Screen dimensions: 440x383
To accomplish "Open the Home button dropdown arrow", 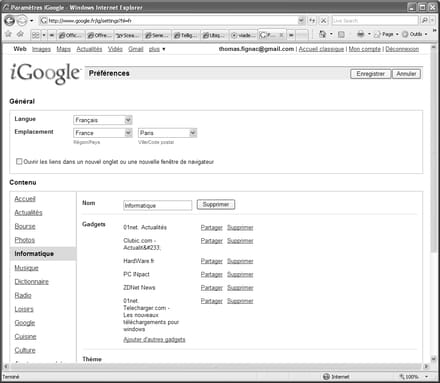I will [331, 34].
